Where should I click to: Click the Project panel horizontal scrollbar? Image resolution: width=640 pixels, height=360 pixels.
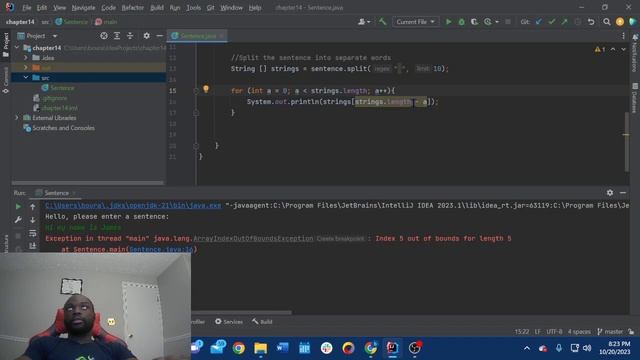click(87, 183)
